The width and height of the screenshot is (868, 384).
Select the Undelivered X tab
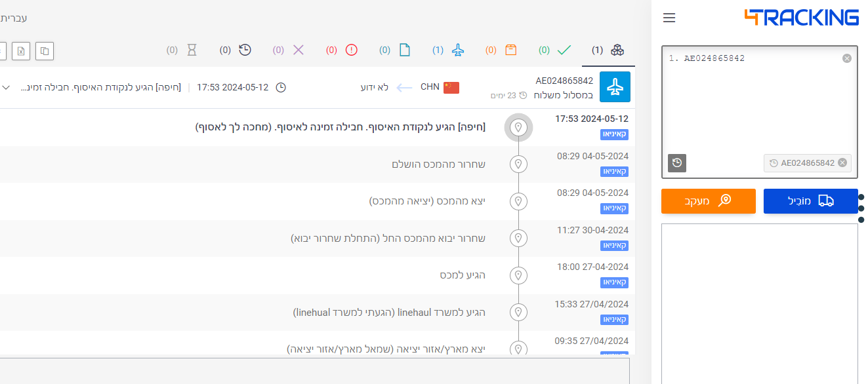coord(289,50)
